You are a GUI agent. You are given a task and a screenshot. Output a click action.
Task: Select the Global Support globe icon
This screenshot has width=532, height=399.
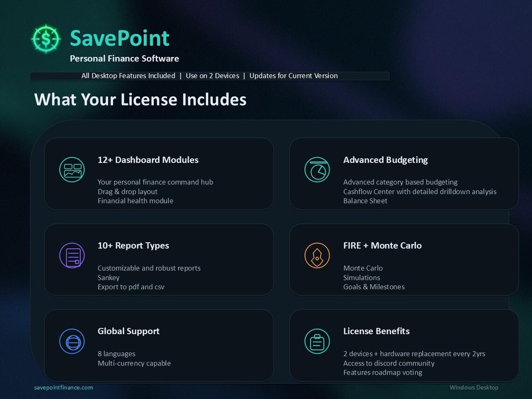point(72,341)
